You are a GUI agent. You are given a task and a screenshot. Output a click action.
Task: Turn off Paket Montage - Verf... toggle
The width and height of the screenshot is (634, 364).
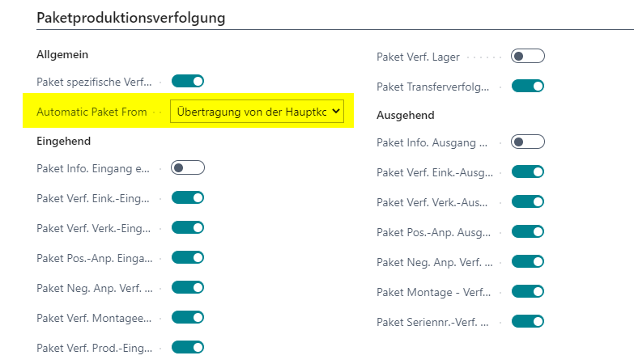[528, 291]
